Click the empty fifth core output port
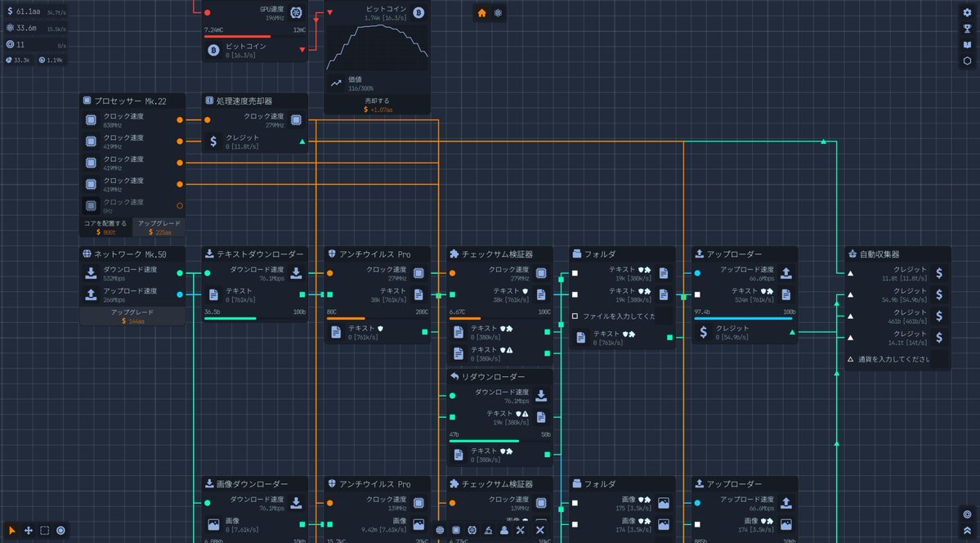Image resolution: width=980 pixels, height=543 pixels. 180,205
